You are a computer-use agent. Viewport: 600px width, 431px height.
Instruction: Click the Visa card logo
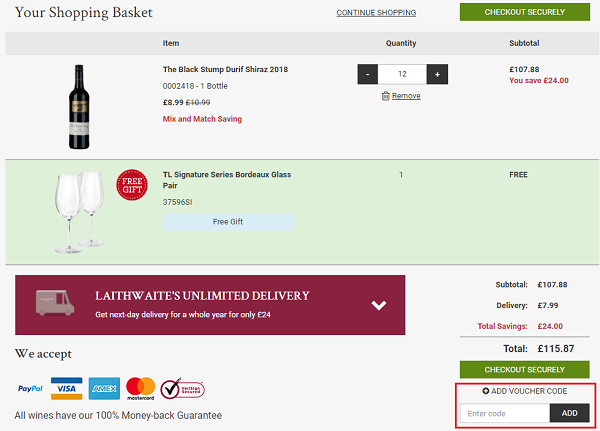67,389
